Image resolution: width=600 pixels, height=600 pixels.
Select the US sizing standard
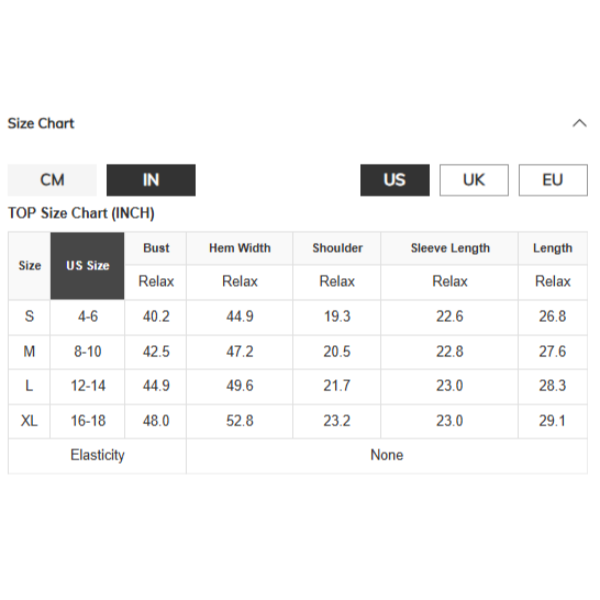pos(395,180)
